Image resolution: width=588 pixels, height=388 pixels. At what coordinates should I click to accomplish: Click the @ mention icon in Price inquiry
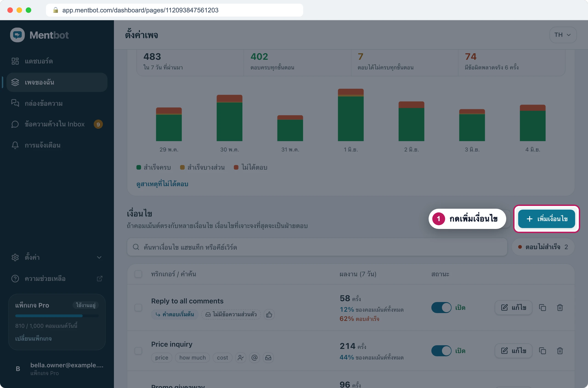(x=254, y=358)
